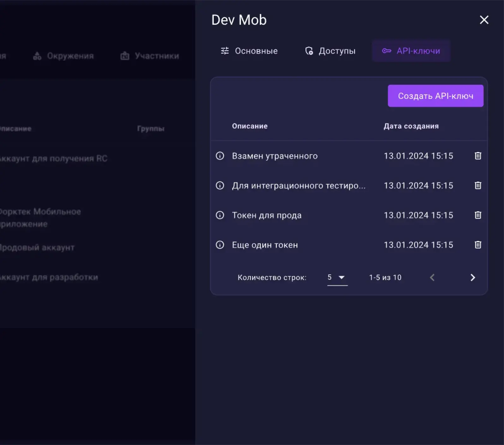This screenshot has height=445, width=504.
Task: Open the rows-per-page dropdown
Action: (337, 277)
